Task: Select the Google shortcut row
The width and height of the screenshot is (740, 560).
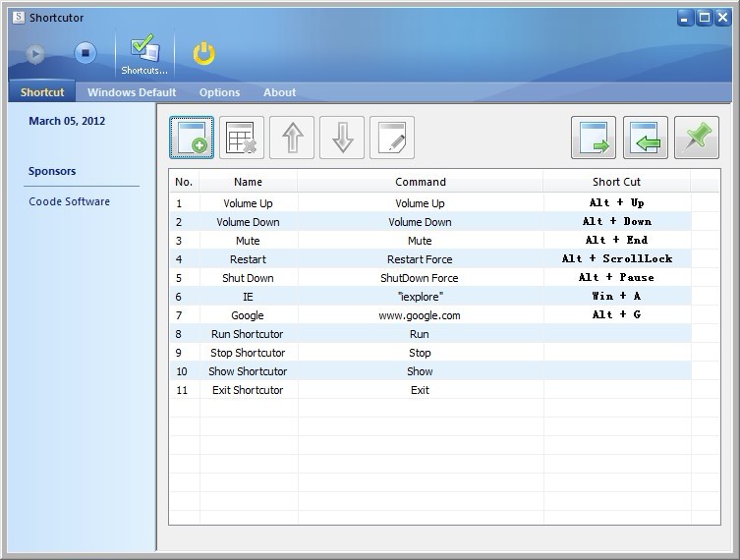Action: tap(248, 315)
